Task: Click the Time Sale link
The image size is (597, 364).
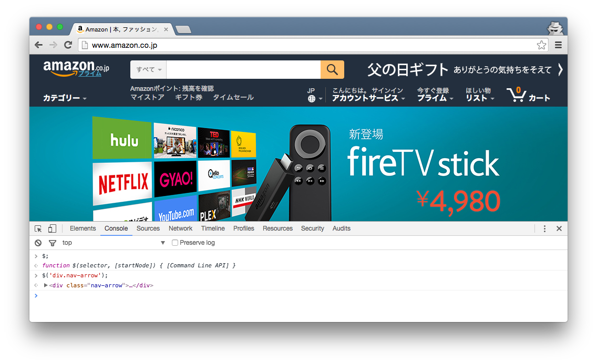Action: tap(233, 97)
